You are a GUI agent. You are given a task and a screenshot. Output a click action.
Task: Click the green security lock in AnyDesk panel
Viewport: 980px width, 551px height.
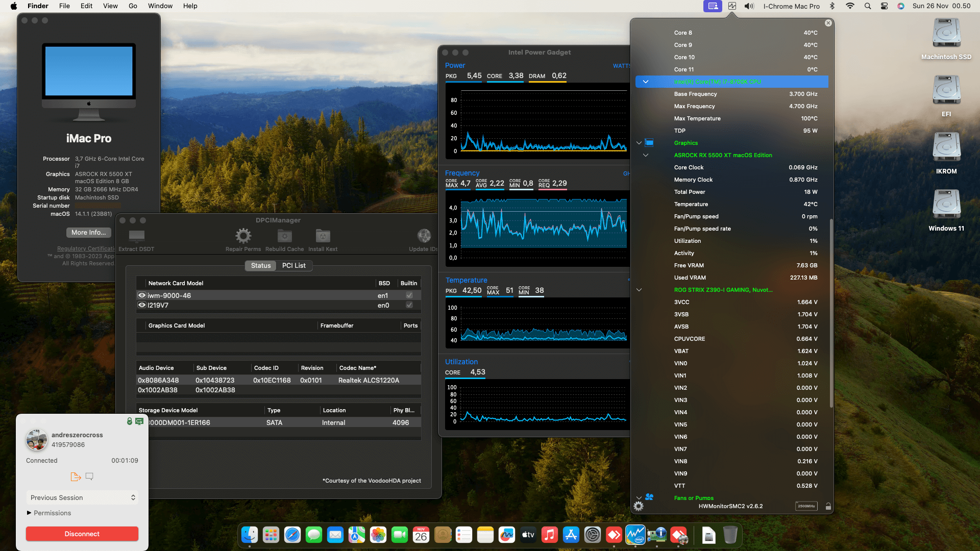tap(130, 421)
